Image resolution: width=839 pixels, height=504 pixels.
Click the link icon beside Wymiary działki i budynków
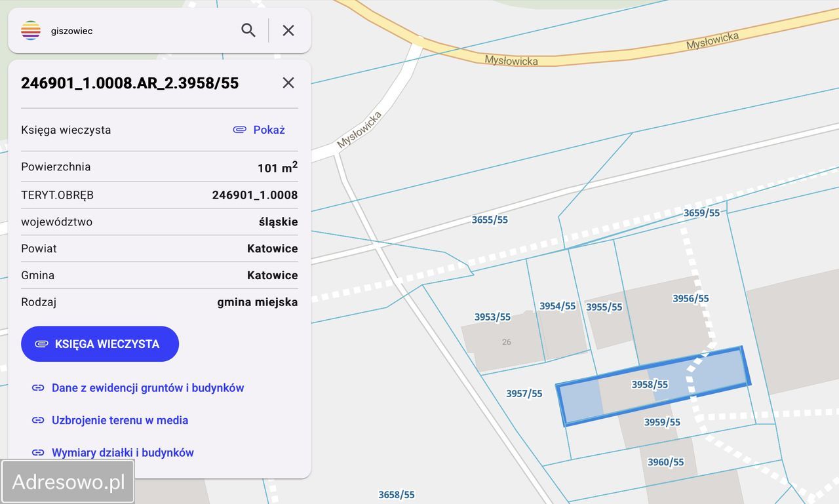coord(38,452)
